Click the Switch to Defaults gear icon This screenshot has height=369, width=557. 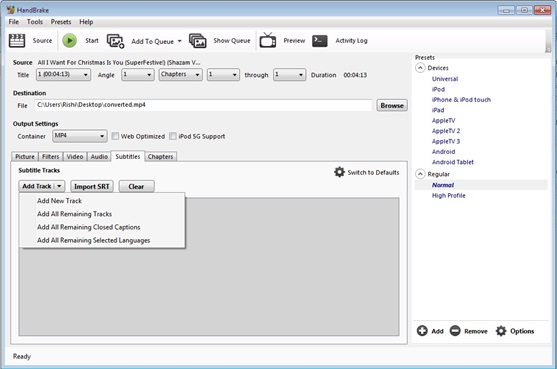click(x=339, y=172)
